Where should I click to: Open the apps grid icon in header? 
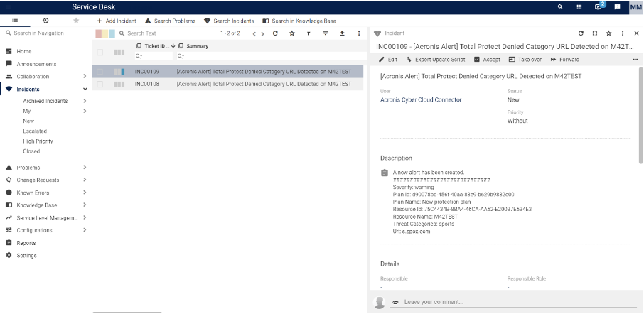coord(579,7)
